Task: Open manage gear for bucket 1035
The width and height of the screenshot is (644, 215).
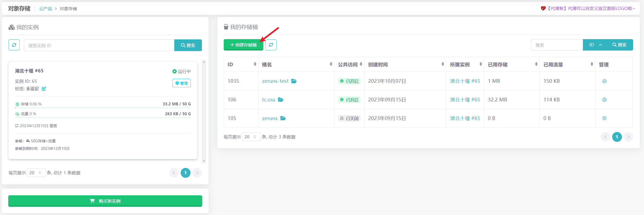Action: [x=604, y=81]
